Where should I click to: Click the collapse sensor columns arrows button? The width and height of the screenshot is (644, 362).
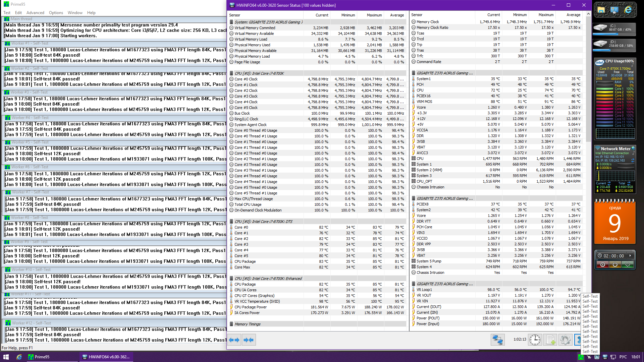coord(249,340)
